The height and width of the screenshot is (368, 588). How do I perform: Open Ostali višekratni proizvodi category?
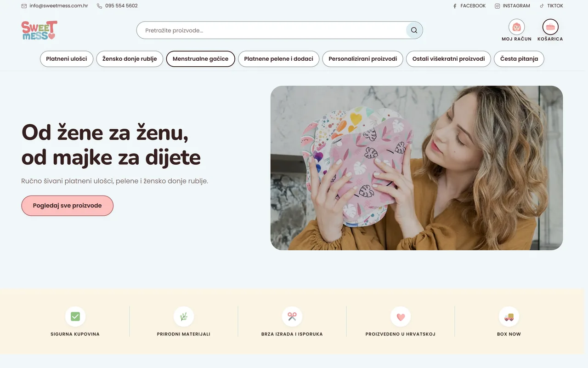[x=448, y=59]
